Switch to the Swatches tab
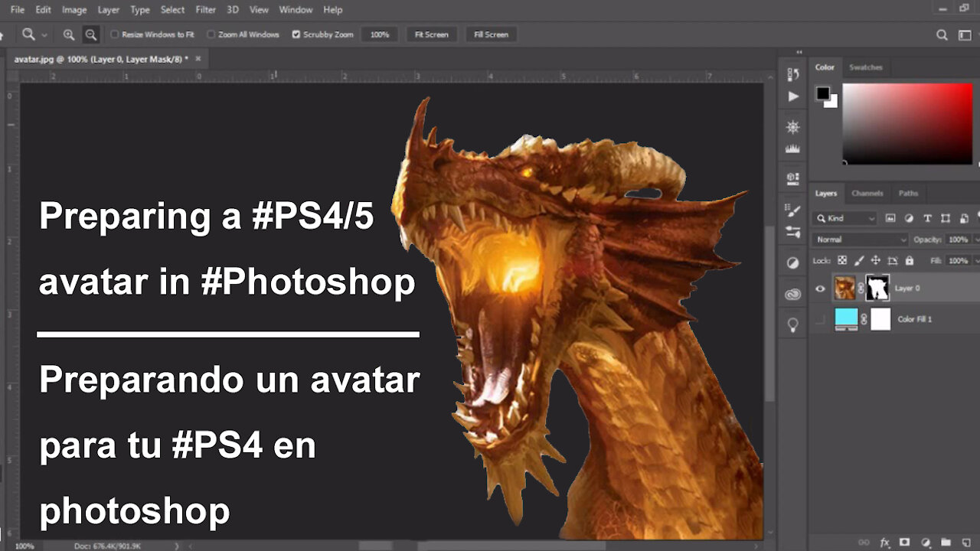Viewport: 980px width, 551px height. tap(866, 67)
